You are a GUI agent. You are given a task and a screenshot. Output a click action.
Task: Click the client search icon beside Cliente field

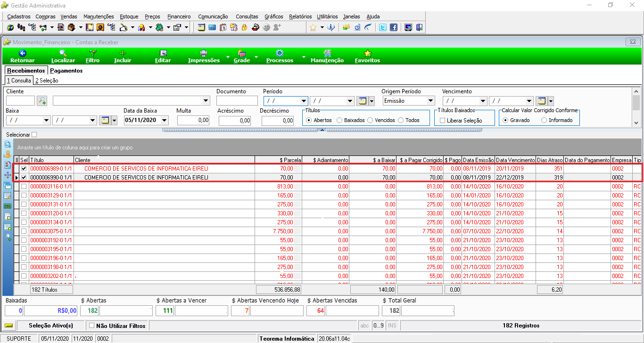[x=42, y=100]
